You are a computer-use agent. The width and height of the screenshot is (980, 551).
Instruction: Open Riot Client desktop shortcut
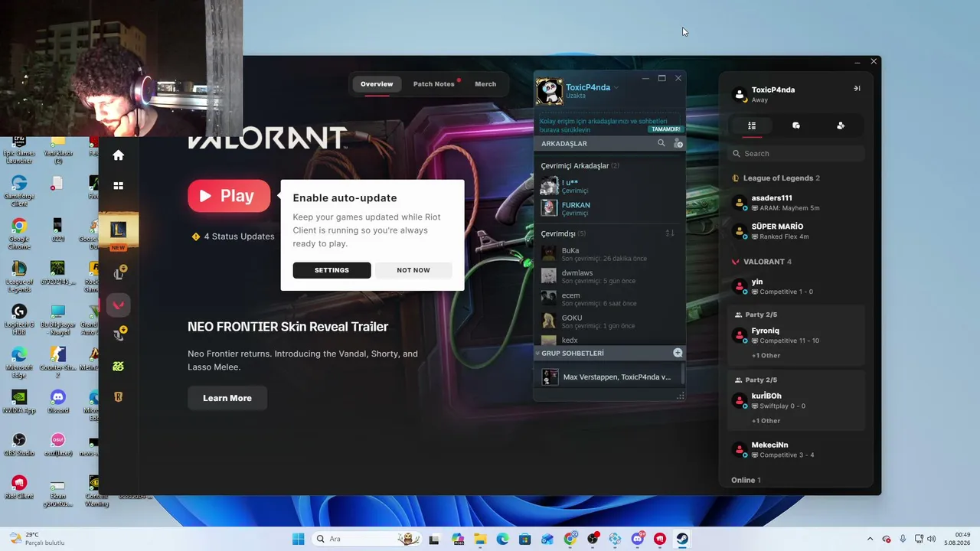(19, 487)
